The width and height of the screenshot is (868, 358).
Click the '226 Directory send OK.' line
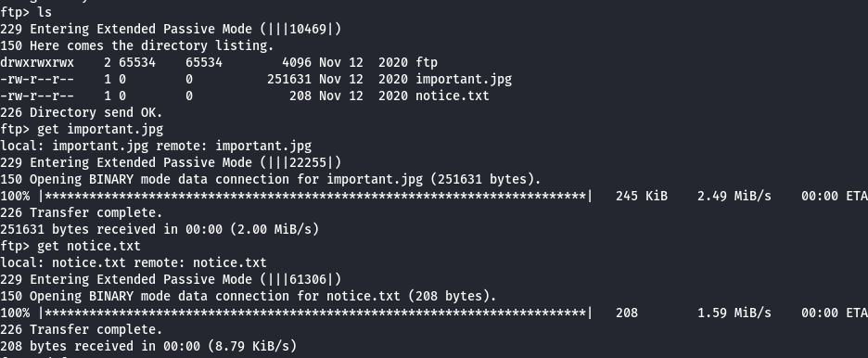[82, 112]
